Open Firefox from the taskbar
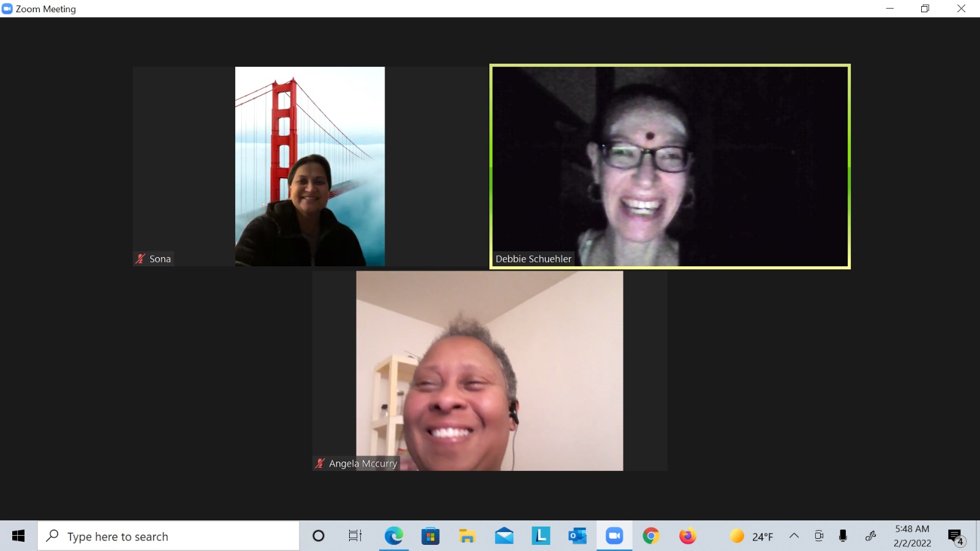The image size is (980, 551). (688, 536)
